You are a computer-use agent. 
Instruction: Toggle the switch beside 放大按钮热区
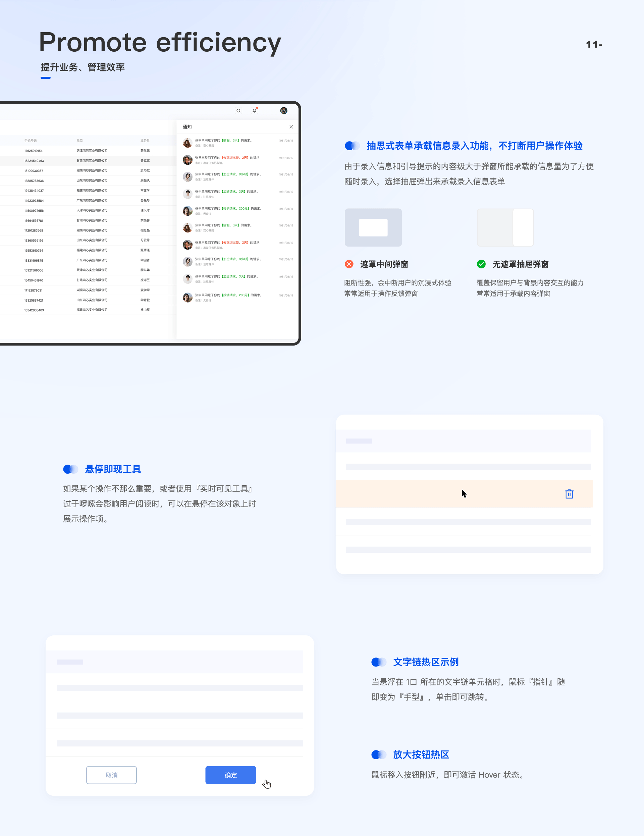(379, 754)
